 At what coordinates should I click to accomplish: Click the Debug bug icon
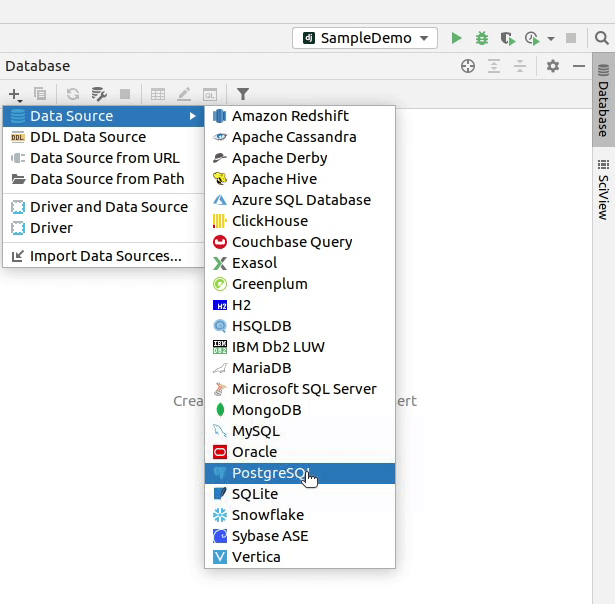pyautogui.click(x=482, y=38)
